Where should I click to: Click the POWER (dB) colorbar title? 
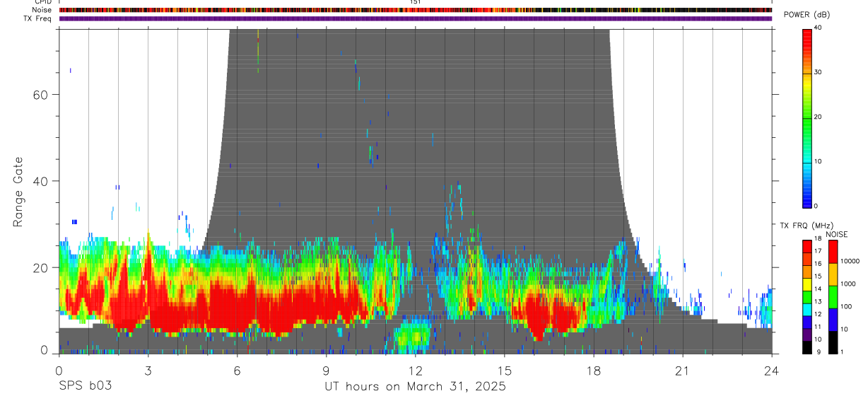pyautogui.click(x=807, y=16)
